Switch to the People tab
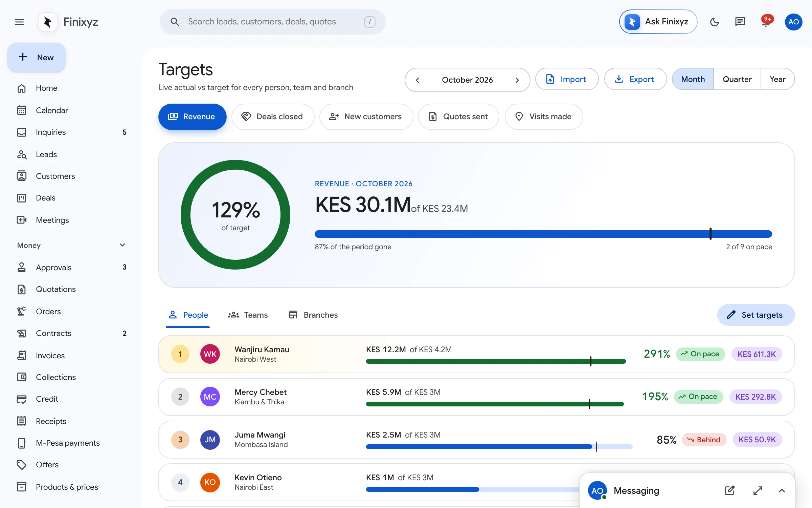This screenshot has width=812, height=508. pos(188,315)
